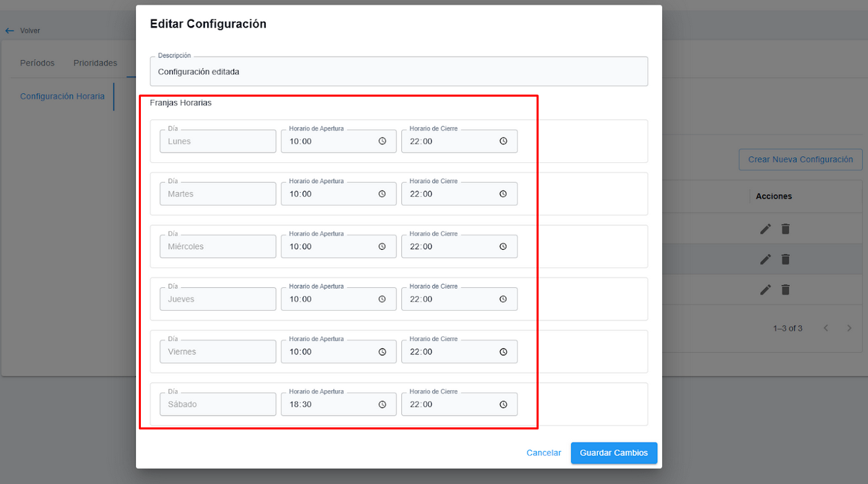The height and width of the screenshot is (484, 868).
Task: Open clock picker for Viernes closing time
Action: coord(503,351)
